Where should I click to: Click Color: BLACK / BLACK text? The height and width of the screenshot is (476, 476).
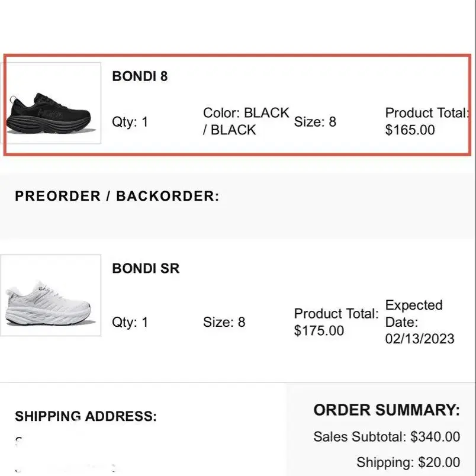246,121
